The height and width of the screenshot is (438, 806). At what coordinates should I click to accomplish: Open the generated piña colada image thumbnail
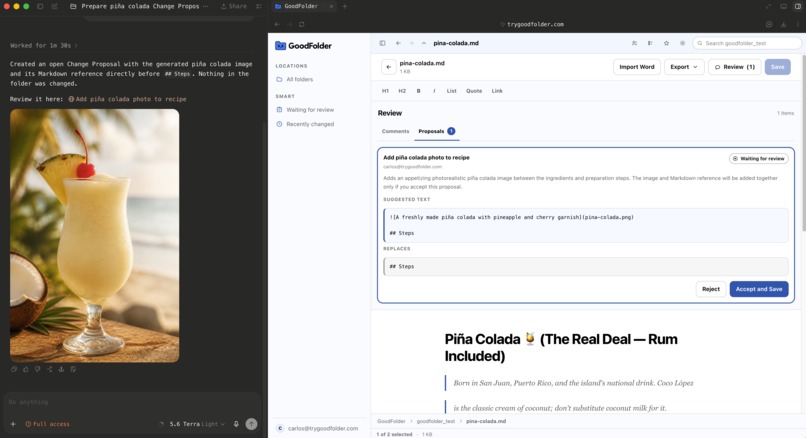pos(95,235)
